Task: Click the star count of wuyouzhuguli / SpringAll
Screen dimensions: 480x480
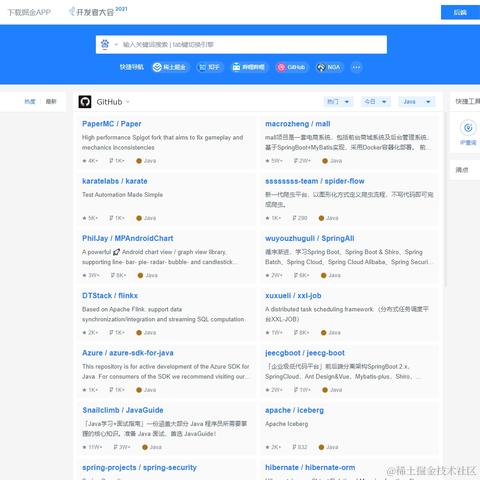Action: click(x=274, y=275)
